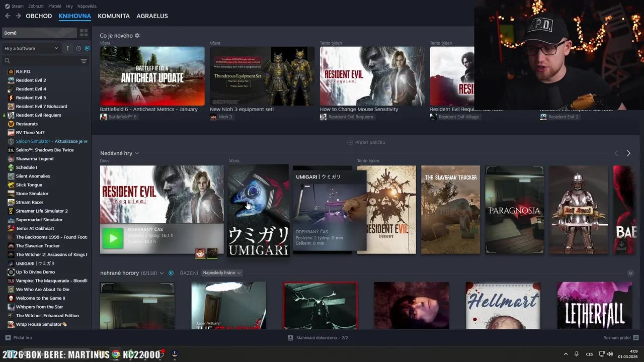Click Přidat hru to add game

19,338
